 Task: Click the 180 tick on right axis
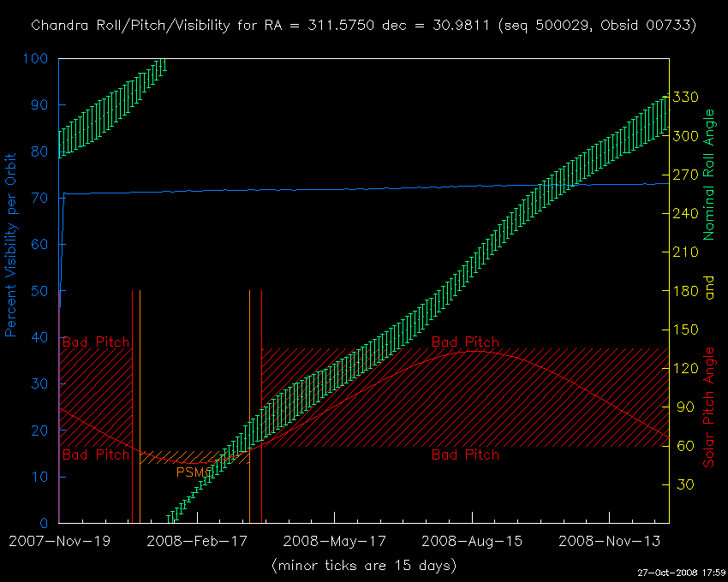(686, 291)
